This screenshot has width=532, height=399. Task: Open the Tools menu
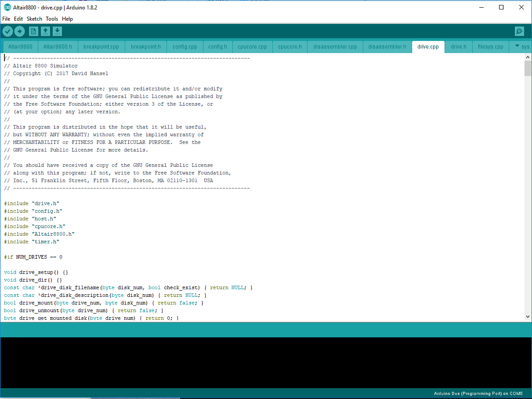coord(52,19)
